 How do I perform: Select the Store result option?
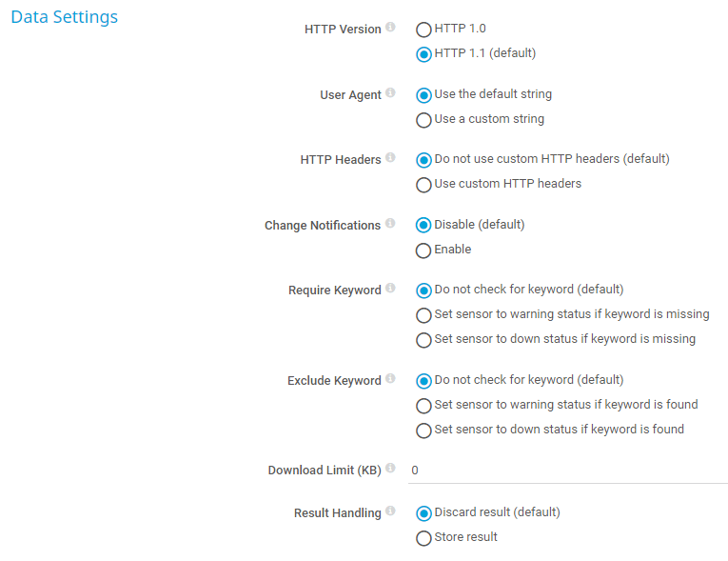[424, 538]
